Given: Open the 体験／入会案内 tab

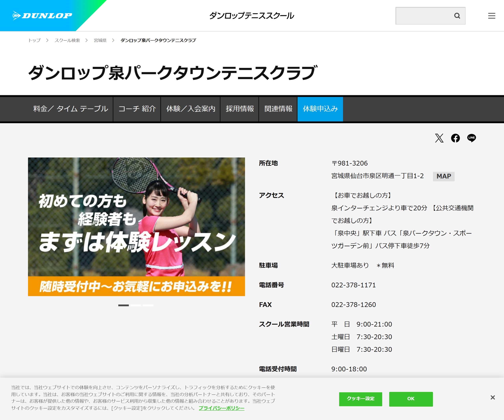Looking at the screenshot, I should coord(191,109).
